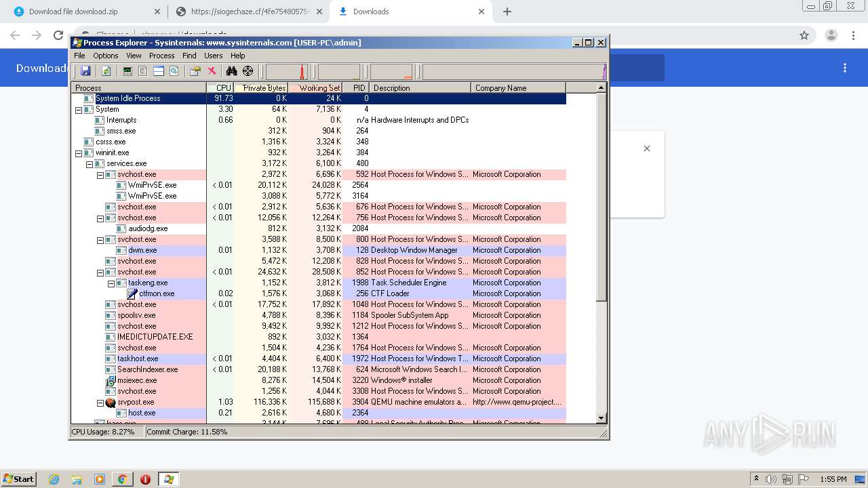Click the Windows Start button
Screen dimensions: 868x488
(19, 479)
